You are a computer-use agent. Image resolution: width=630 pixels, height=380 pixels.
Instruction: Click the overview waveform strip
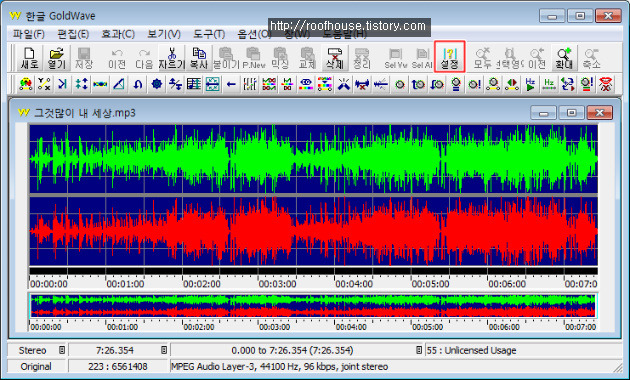tap(313, 306)
